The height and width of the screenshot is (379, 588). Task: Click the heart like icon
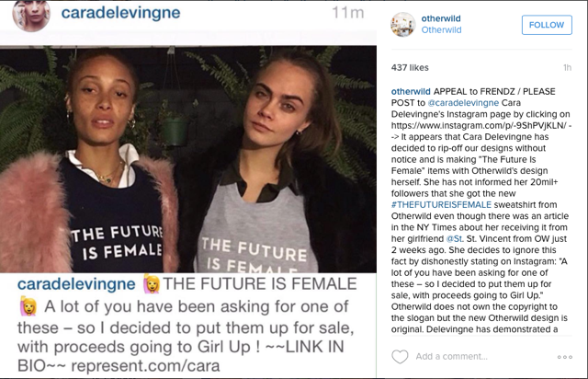click(400, 357)
